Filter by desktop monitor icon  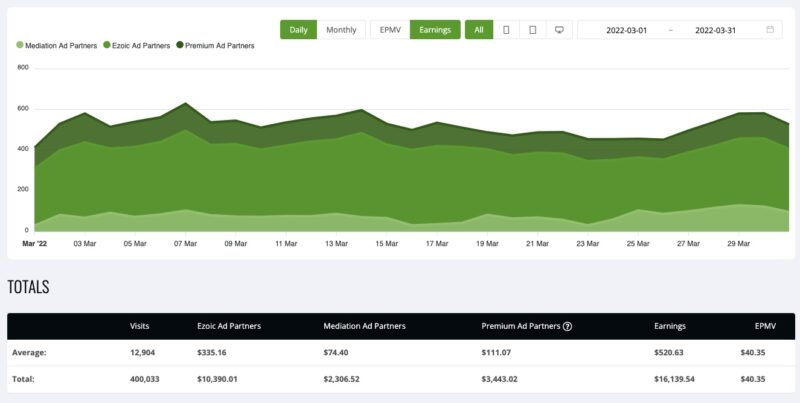tap(558, 30)
